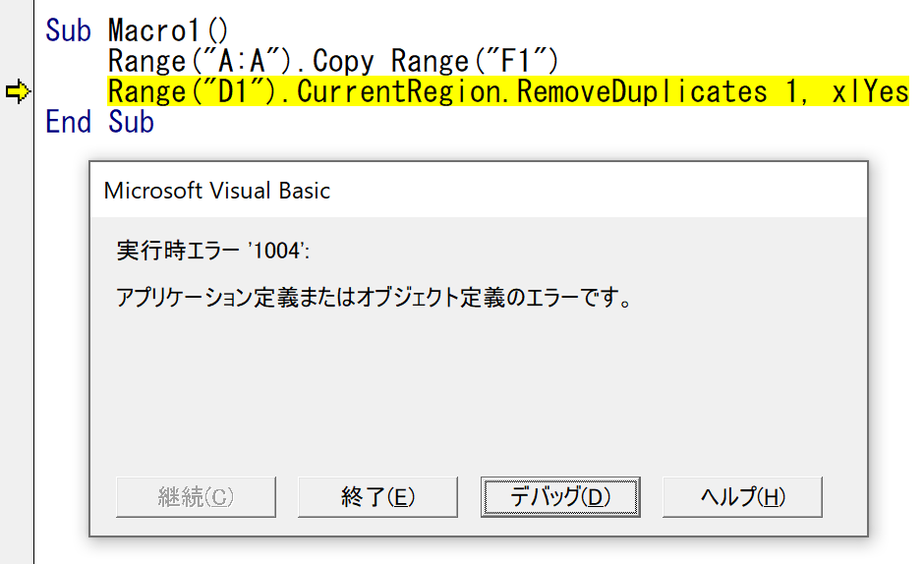
Task: Click RemoveDuplicates in the highlighted line
Action: pyautogui.click(x=642, y=91)
